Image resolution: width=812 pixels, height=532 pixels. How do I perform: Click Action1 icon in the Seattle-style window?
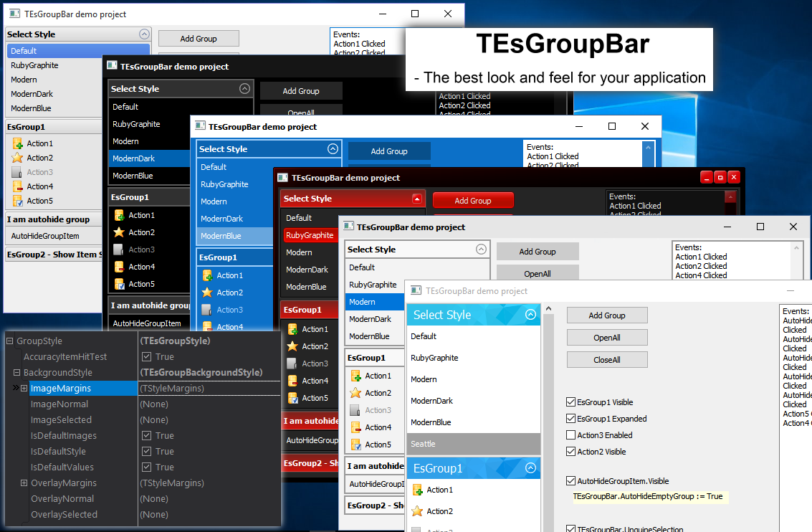[x=418, y=490]
